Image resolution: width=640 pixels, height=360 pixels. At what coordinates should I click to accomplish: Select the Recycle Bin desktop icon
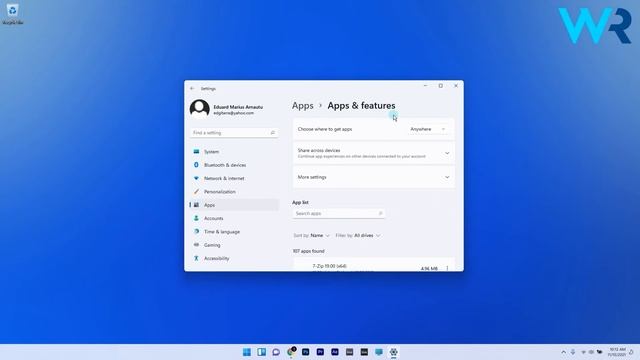pyautogui.click(x=12, y=13)
